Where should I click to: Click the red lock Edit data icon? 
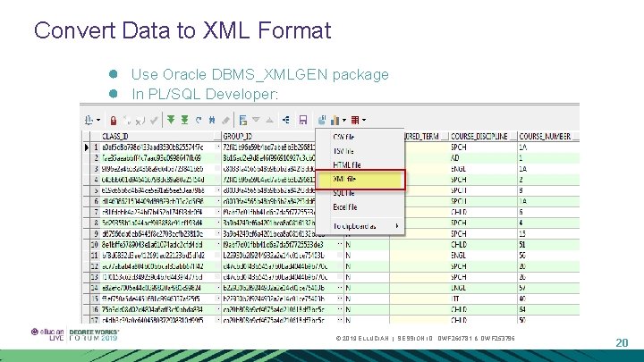pyautogui.click(x=114, y=121)
